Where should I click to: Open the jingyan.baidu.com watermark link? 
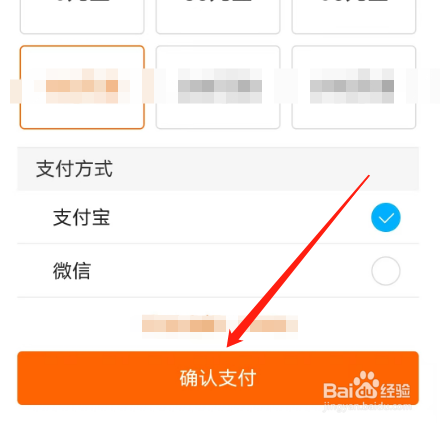tap(367, 406)
